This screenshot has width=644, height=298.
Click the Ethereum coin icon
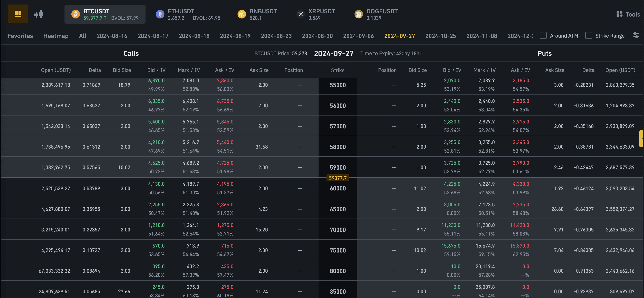pos(160,14)
